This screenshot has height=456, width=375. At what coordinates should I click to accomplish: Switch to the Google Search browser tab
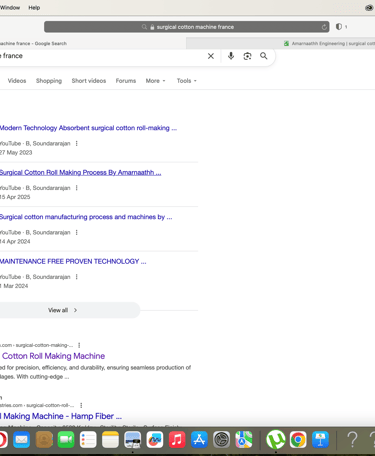93,43
